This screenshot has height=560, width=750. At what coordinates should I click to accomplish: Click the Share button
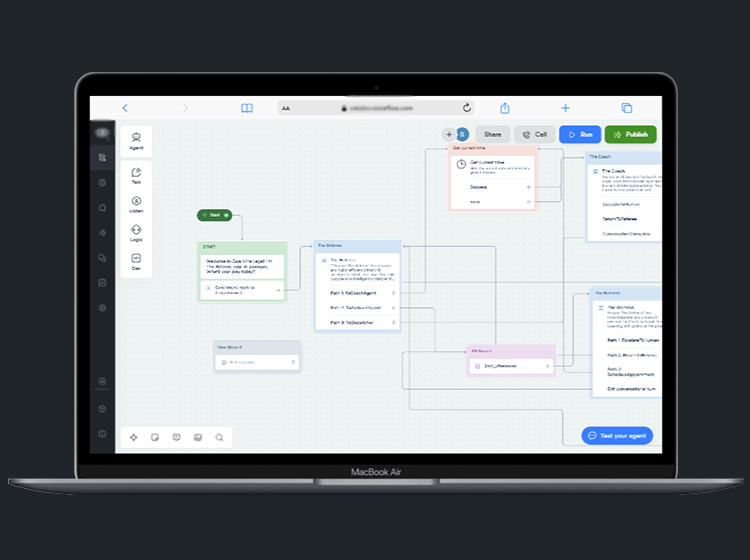click(493, 134)
